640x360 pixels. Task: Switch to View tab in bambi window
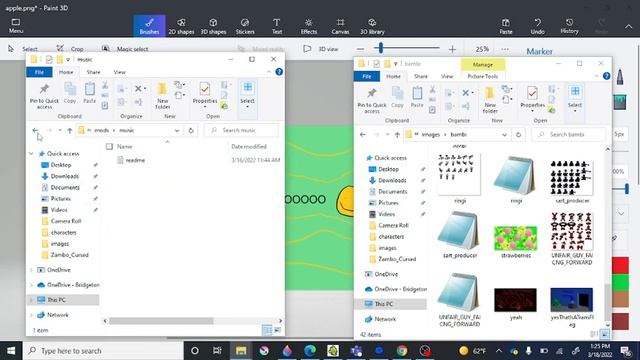click(x=447, y=76)
